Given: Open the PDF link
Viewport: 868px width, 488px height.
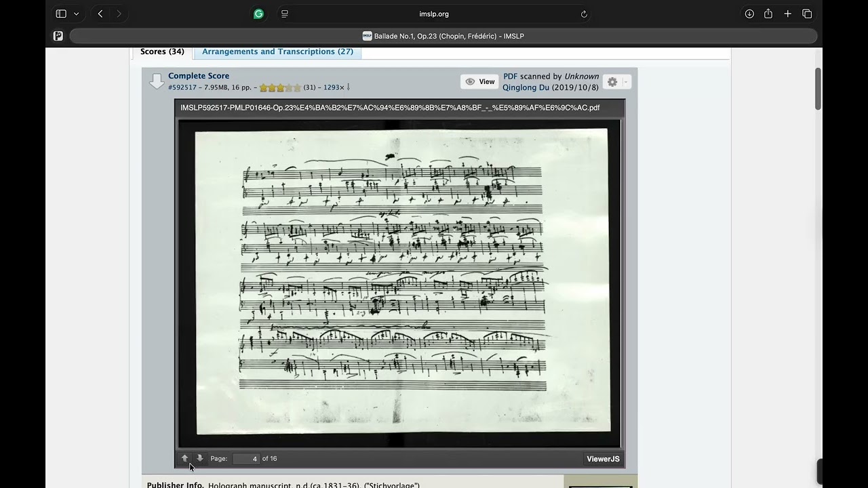Looking at the screenshot, I should (510, 77).
